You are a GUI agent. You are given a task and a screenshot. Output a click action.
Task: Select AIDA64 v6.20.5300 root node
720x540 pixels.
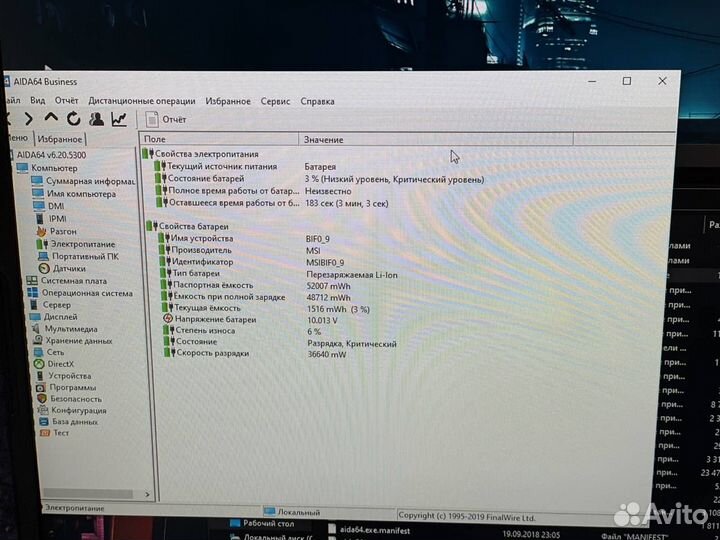tap(51, 155)
